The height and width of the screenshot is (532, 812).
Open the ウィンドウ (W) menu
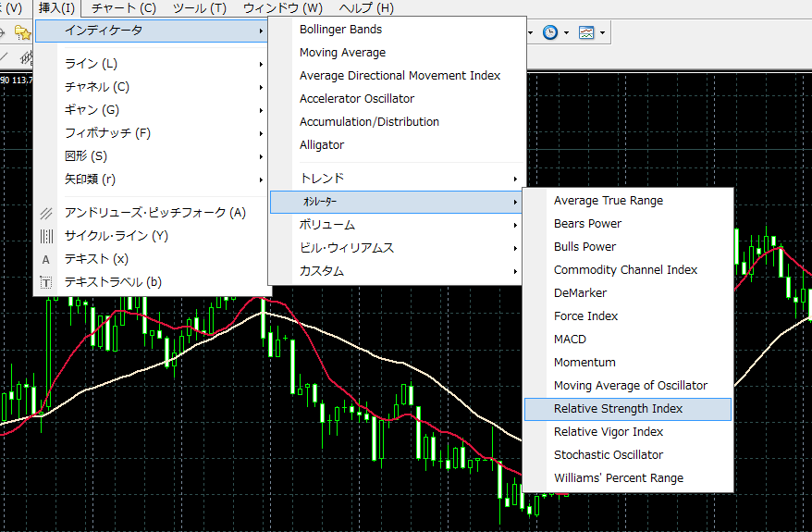283,7
